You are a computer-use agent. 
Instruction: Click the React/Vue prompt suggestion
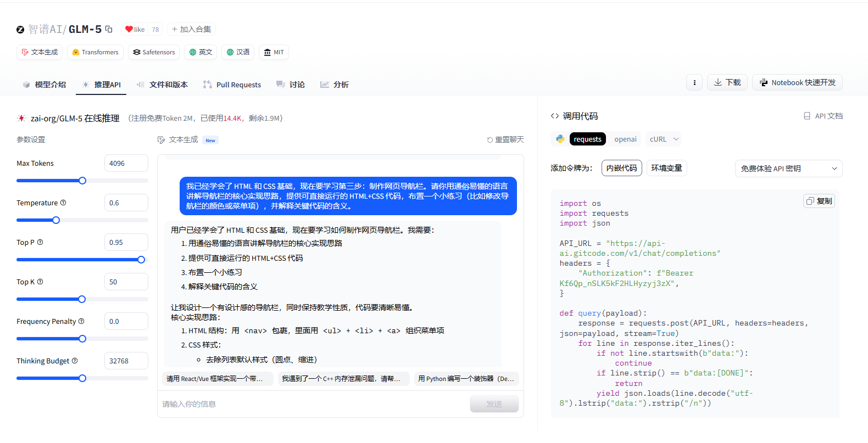tap(218, 379)
